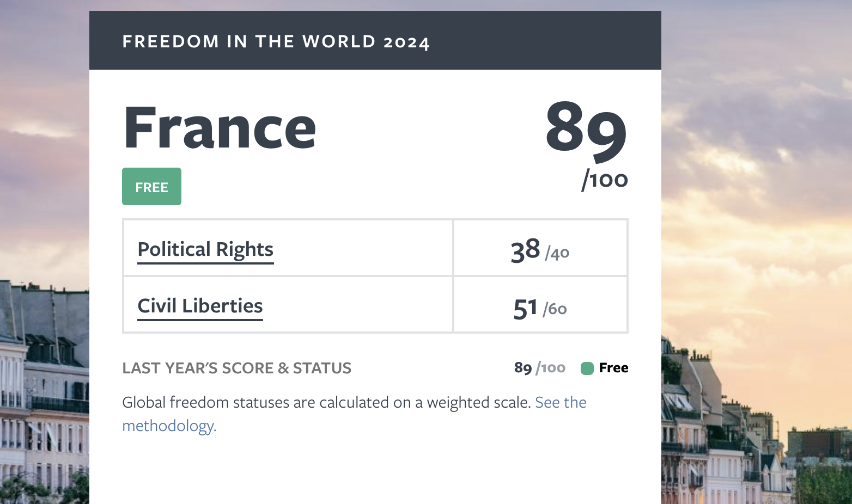Click the green Free status dot
The width and height of the screenshot is (852, 504).
click(x=587, y=368)
